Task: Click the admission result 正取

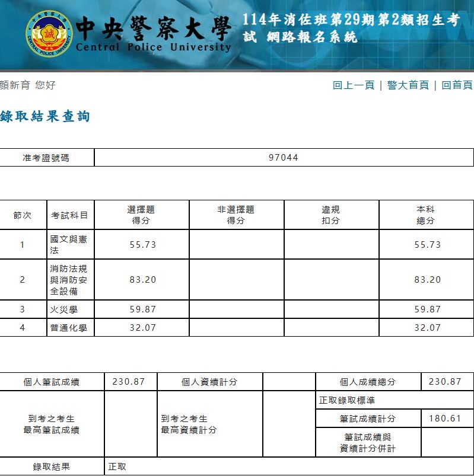Action: click(x=117, y=467)
